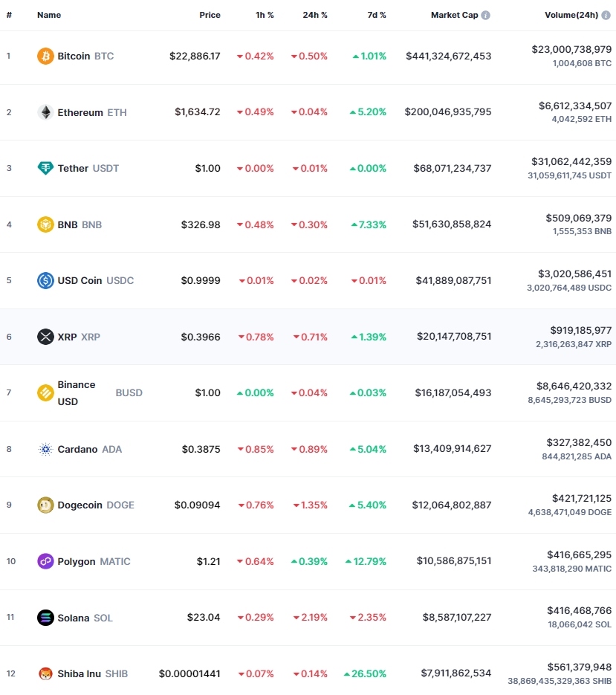This screenshot has width=616, height=695.
Task: Click the Ethereum diamond logo icon
Action: (45, 112)
